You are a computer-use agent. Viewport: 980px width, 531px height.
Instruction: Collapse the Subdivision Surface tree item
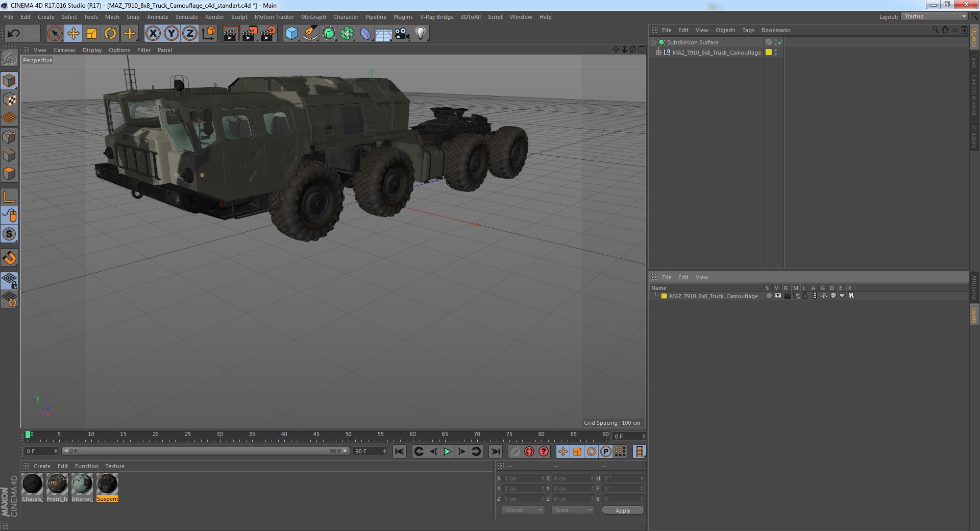click(653, 42)
